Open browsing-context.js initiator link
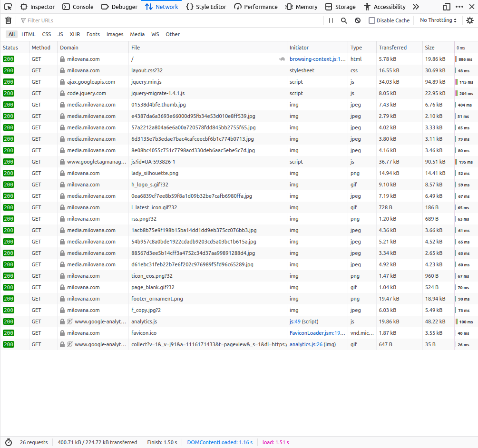The height and width of the screenshot is (448, 478). (317, 59)
